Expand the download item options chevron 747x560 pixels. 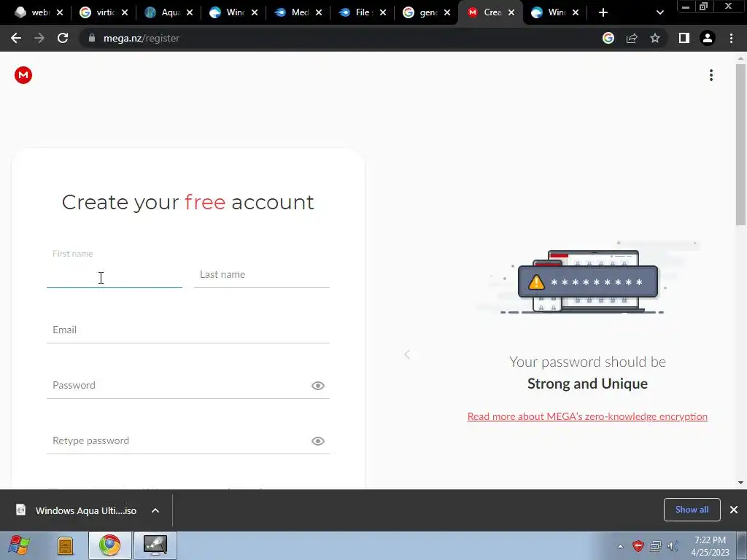point(155,510)
